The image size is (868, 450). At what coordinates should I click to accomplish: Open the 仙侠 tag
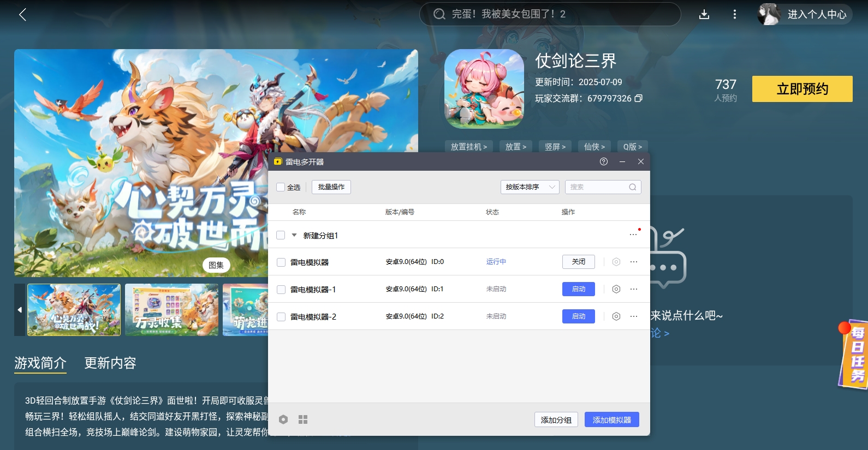[594, 147]
